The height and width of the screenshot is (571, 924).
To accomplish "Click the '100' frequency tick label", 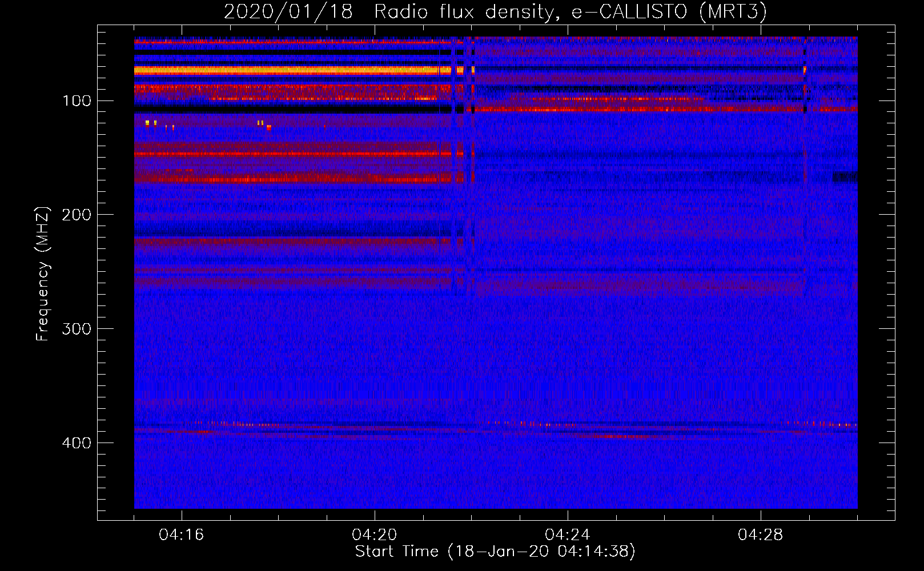I will click(x=77, y=101).
